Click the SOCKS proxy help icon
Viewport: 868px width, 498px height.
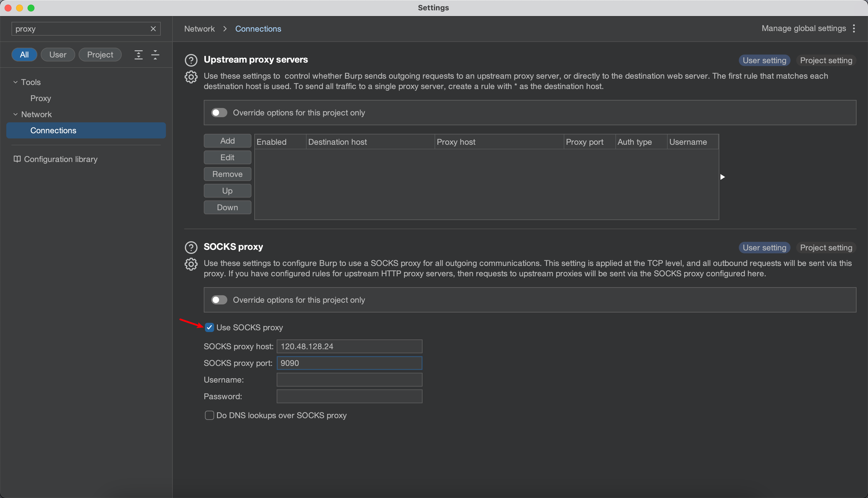click(191, 247)
